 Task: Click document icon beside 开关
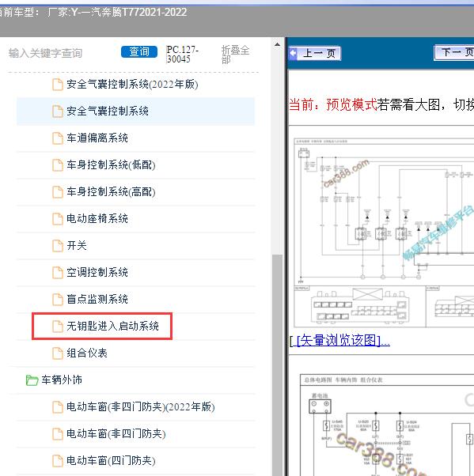(57, 246)
